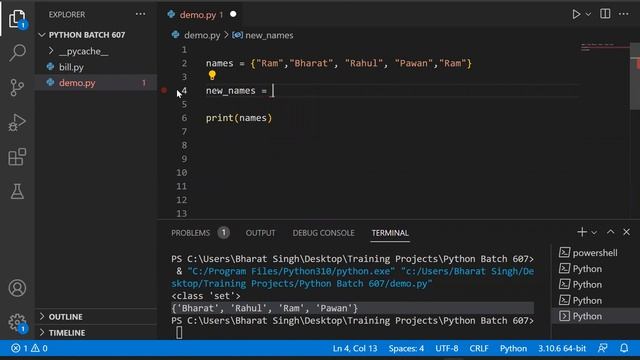Expand the TIMELINE section
This screenshot has width=640, height=360.
pyautogui.click(x=67, y=333)
